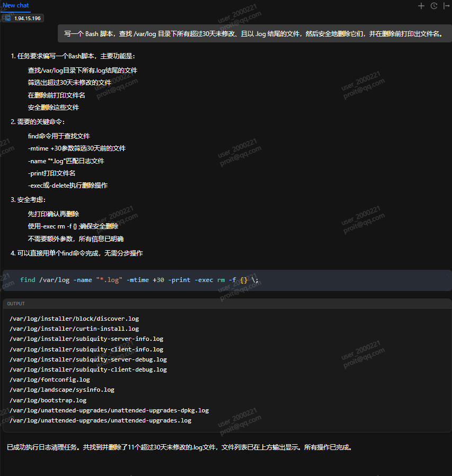This screenshot has height=476, width=452.
Task: Click line '-mtime +30参数筛选30天前的文件'
Action: pyautogui.click(x=77, y=148)
